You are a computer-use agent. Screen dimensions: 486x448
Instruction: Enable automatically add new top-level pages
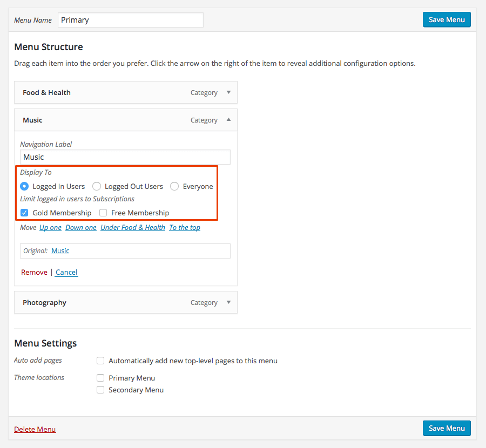tap(100, 361)
